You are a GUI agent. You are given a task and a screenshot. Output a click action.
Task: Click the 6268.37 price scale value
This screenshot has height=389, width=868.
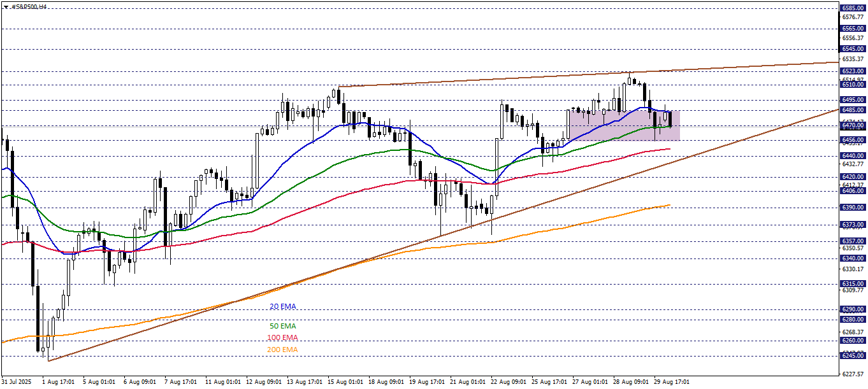[853, 332]
